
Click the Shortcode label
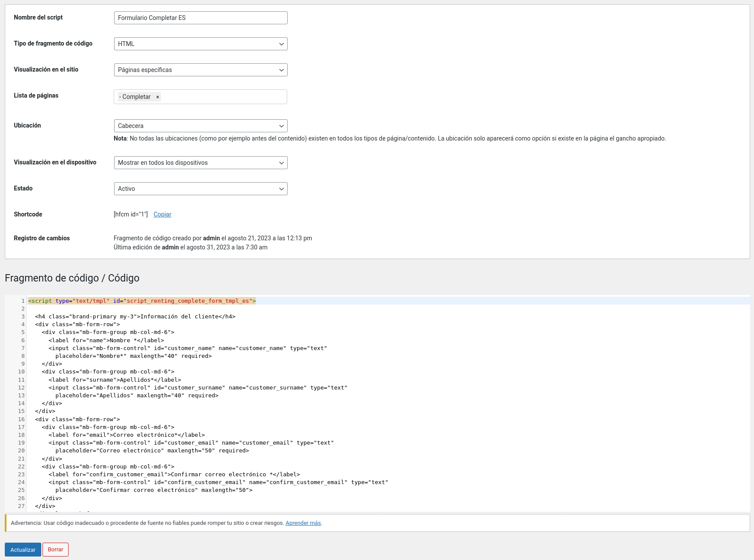coord(28,214)
